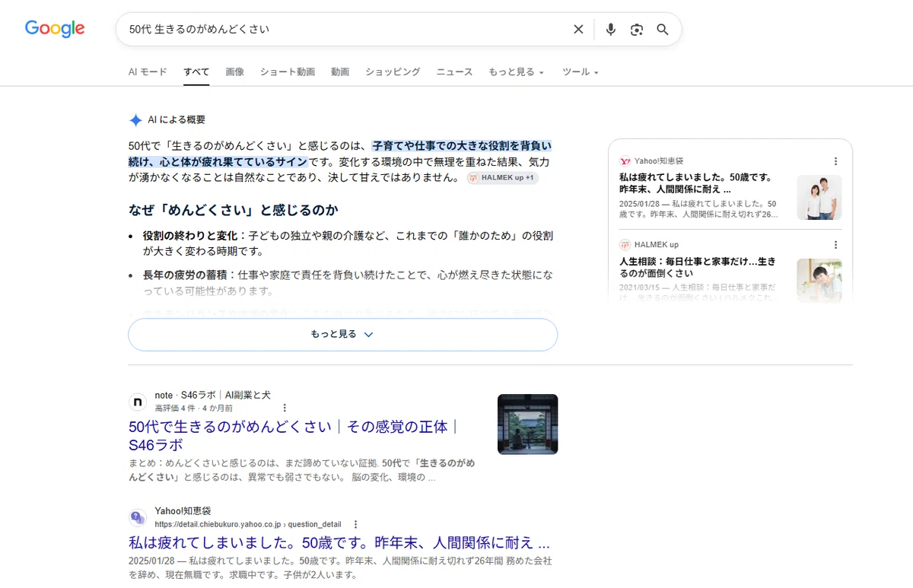Click the Yahoo!知恵袋 site name above result
Image resolution: width=913 pixels, height=588 pixels.
[x=183, y=511]
